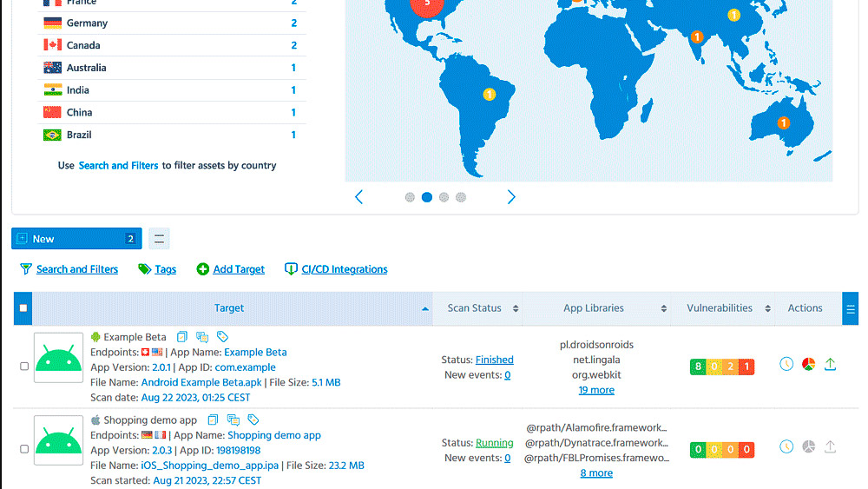Image resolution: width=868 pixels, height=489 pixels.
Task: Open the New tab with 2 items
Action: pyautogui.click(x=76, y=239)
